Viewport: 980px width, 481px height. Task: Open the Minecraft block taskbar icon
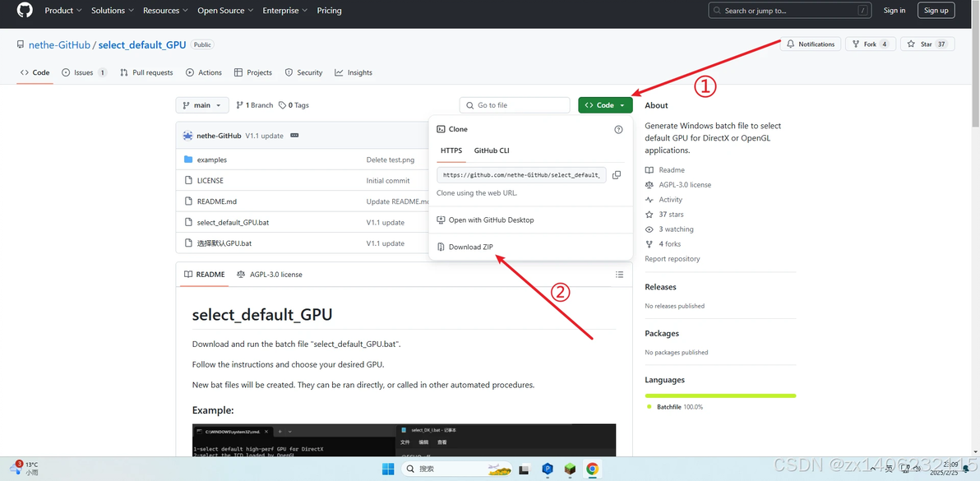570,469
